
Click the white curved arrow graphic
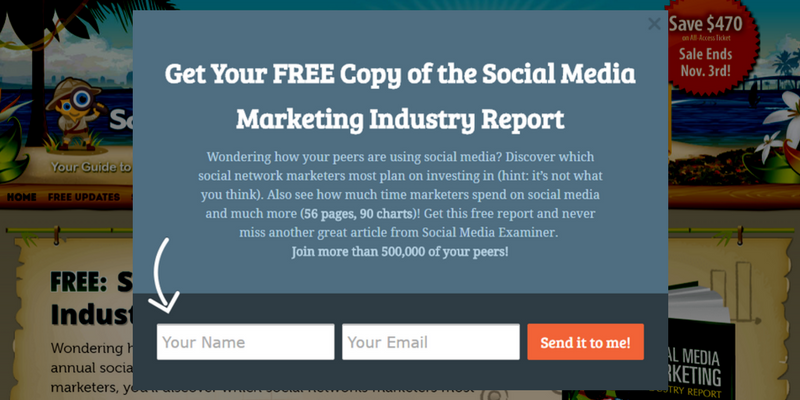coord(165,275)
